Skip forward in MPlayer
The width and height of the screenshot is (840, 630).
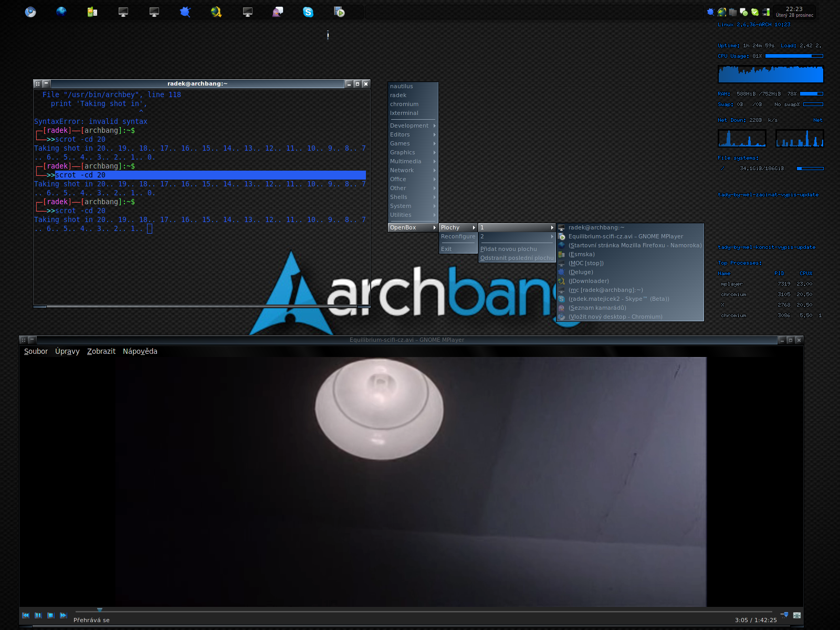click(x=63, y=615)
